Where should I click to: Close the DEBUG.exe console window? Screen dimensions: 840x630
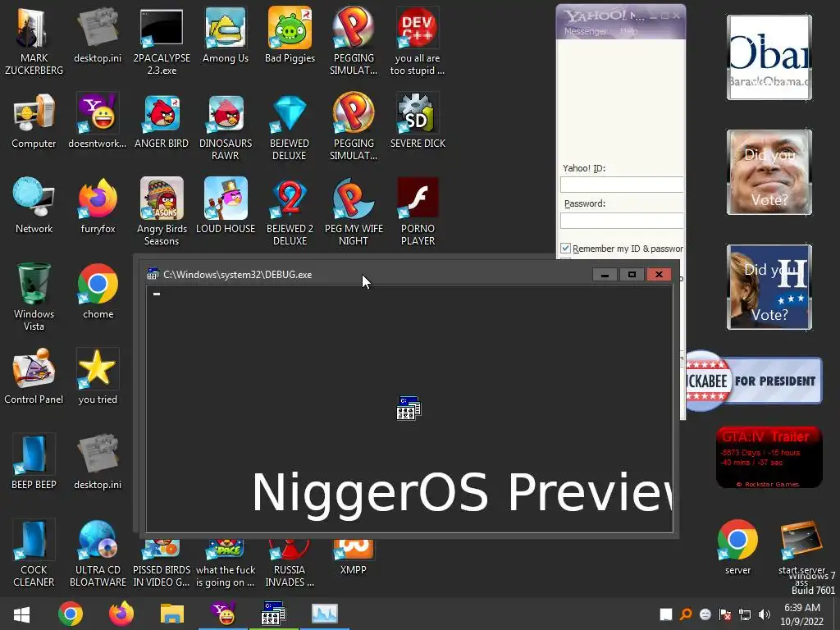(x=659, y=274)
